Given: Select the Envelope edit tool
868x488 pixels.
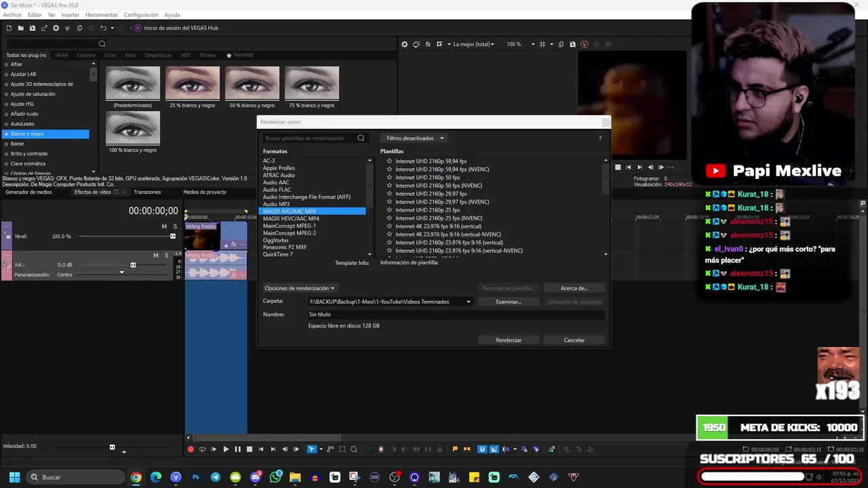Looking at the screenshot, I should pyautogui.click(x=330, y=449).
